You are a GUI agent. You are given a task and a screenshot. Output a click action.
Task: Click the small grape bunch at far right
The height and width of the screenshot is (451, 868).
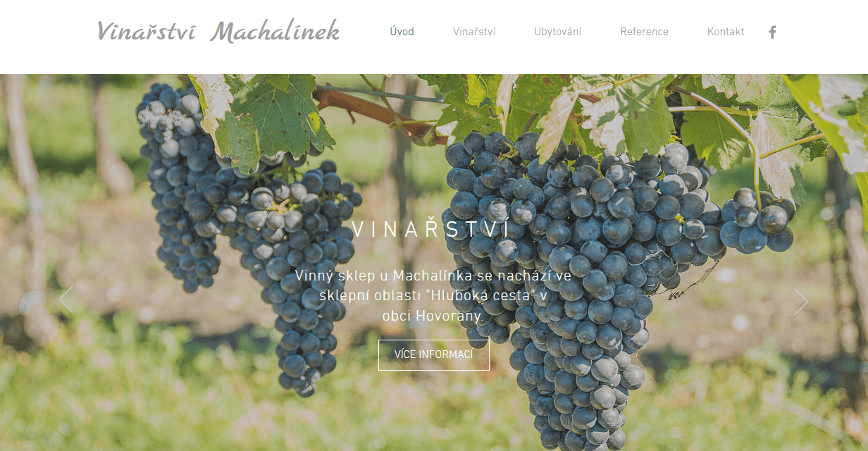755,220
